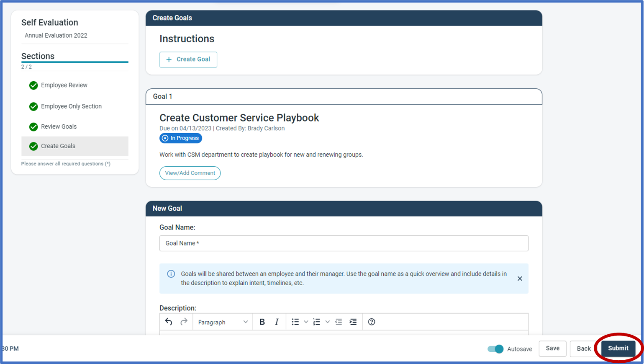
Task: Undo the last edit in Description toolbar
Action: (x=169, y=322)
